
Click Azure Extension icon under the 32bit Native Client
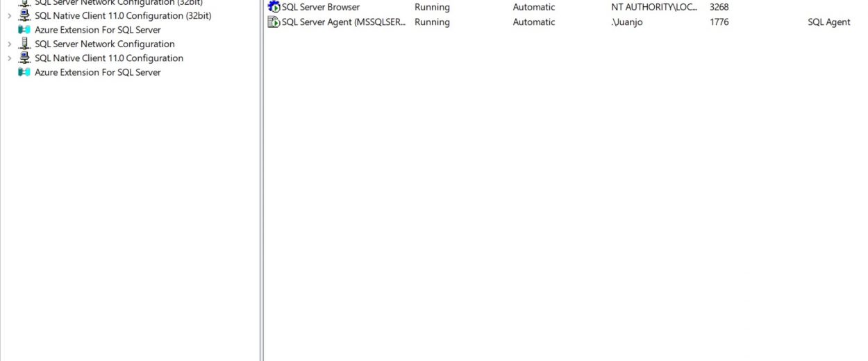click(x=24, y=30)
